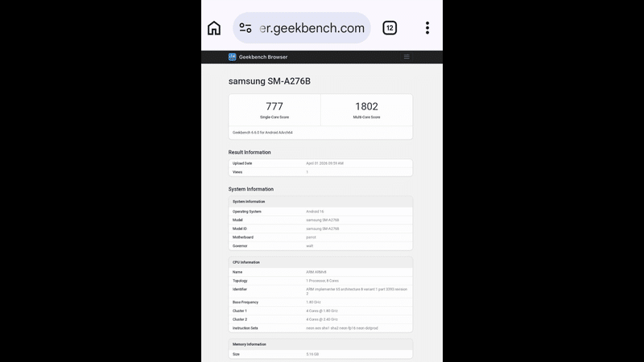The height and width of the screenshot is (362, 644).
Task: Click the 'System Information' table header row
Action: (320, 202)
